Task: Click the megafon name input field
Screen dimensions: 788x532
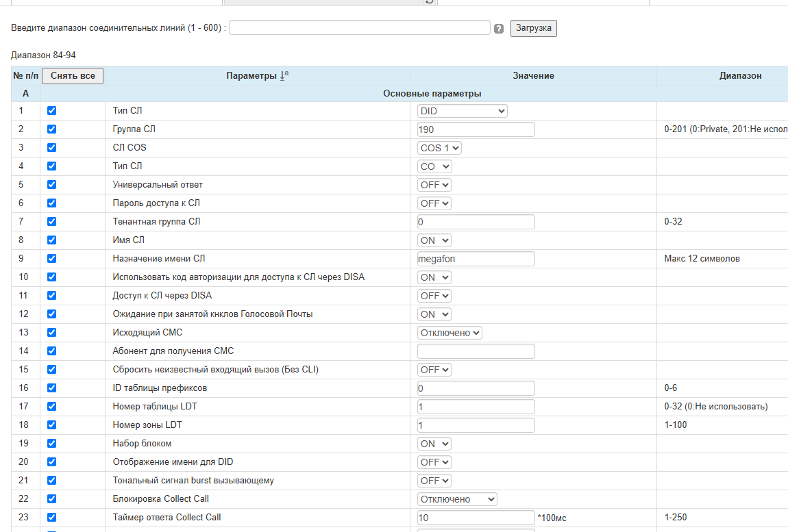Action: click(x=476, y=259)
